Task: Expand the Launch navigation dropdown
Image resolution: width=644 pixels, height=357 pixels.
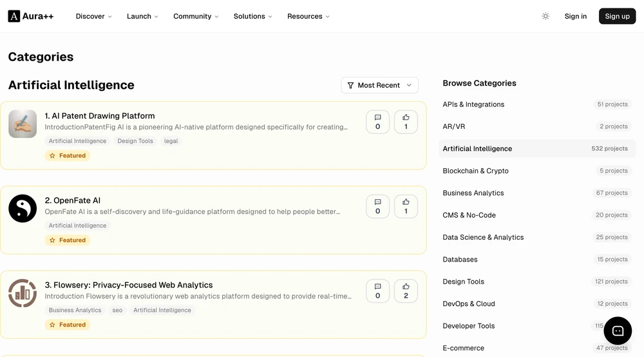Action: (142, 16)
